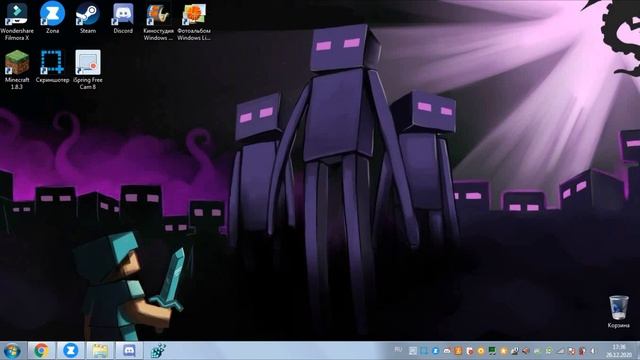640x360 pixels.
Task: Switch to Discord in the taskbar
Action: [129, 351]
